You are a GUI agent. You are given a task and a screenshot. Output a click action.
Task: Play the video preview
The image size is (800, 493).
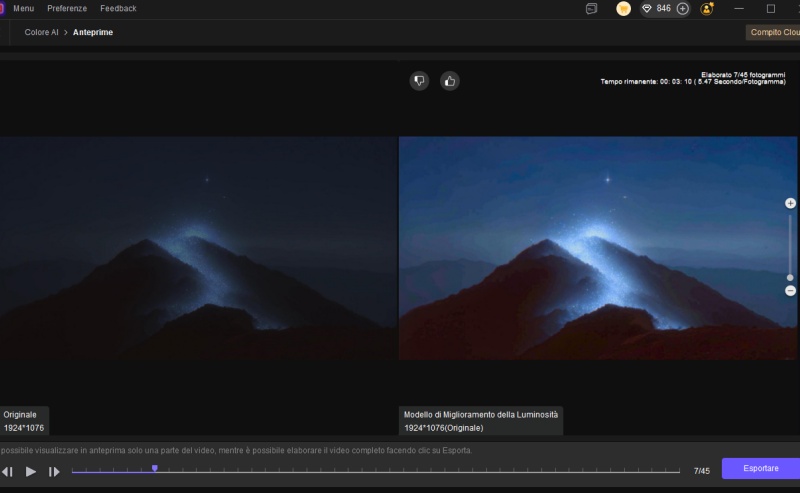tap(31, 471)
